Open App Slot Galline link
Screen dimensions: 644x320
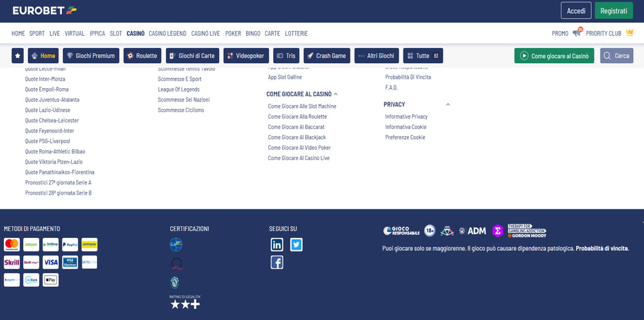tap(285, 77)
